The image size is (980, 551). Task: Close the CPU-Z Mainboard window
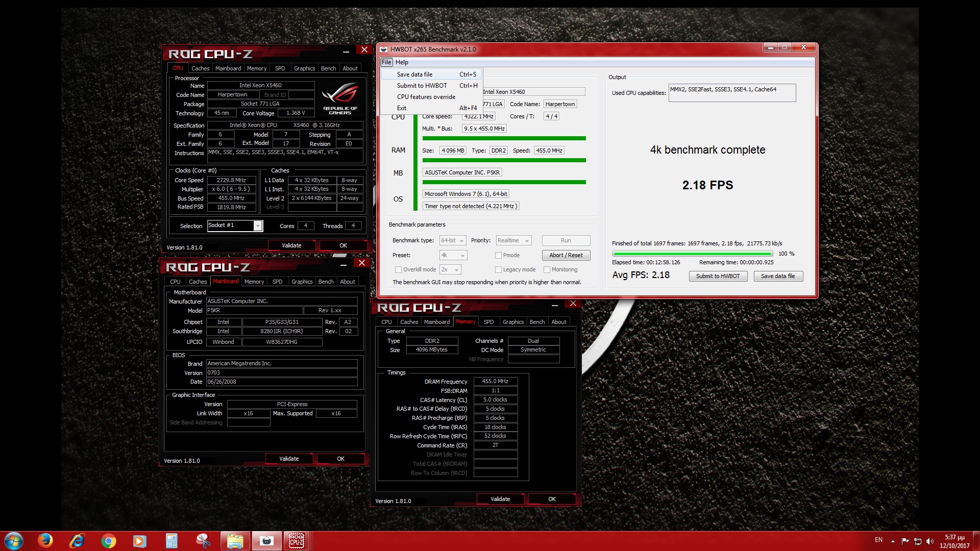(x=362, y=263)
